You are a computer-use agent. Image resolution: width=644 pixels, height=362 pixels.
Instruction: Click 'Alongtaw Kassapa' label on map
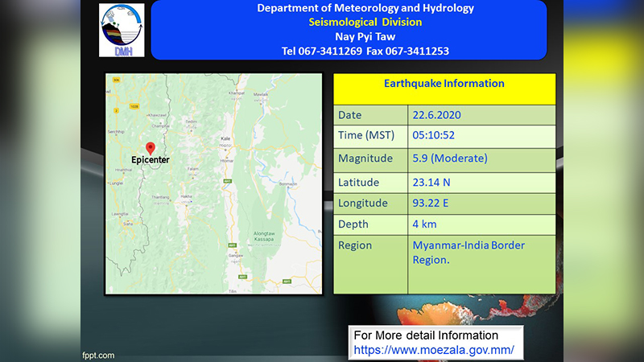coord(264,236)
